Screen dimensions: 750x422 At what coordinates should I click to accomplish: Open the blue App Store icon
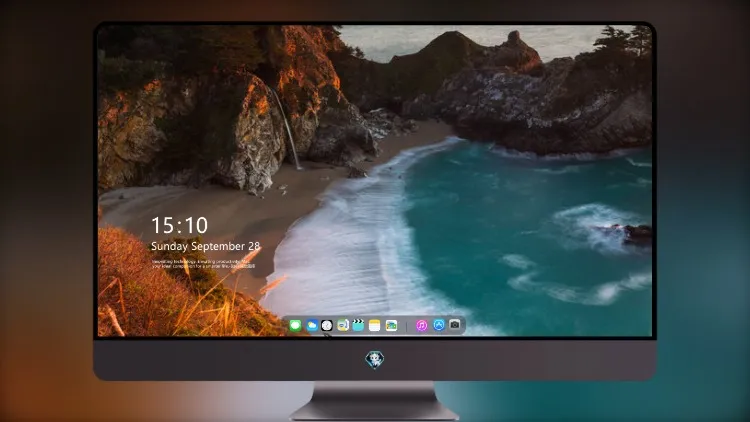(439, 325)
